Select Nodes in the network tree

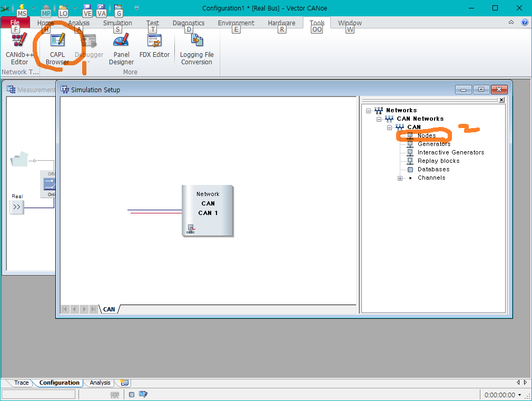pyautogui.click(x=427, y=135)
